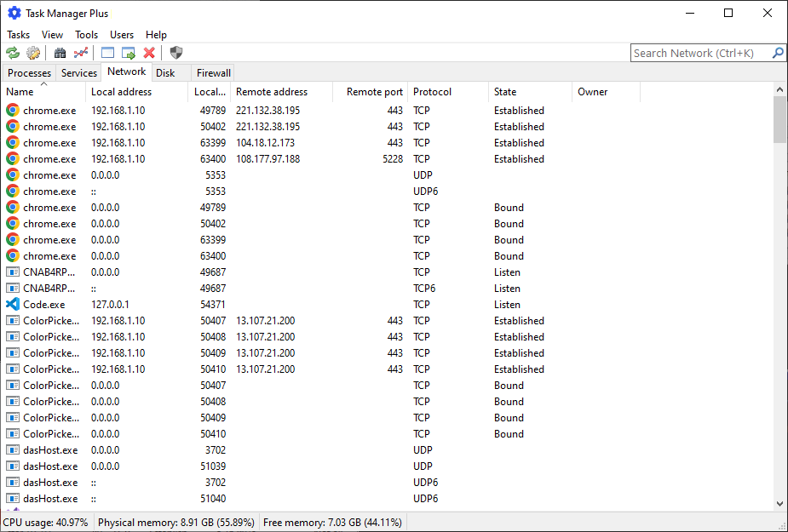Click remote address 104.18.12.173
The height and width of the screenshot is (532, 788).
pyautogui.click(x=265, y=143)
